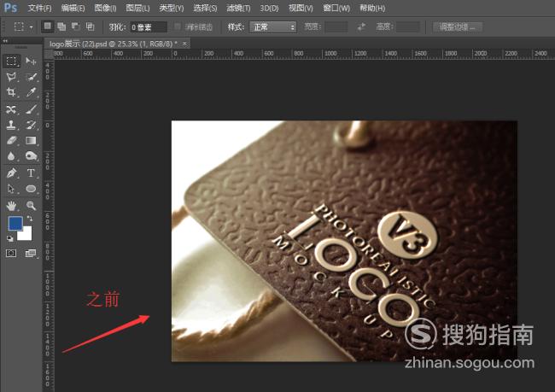This screenshot has width=555, height=392.
Task: Toggle Quick Mask mode
Action: [x=11, y=253]
